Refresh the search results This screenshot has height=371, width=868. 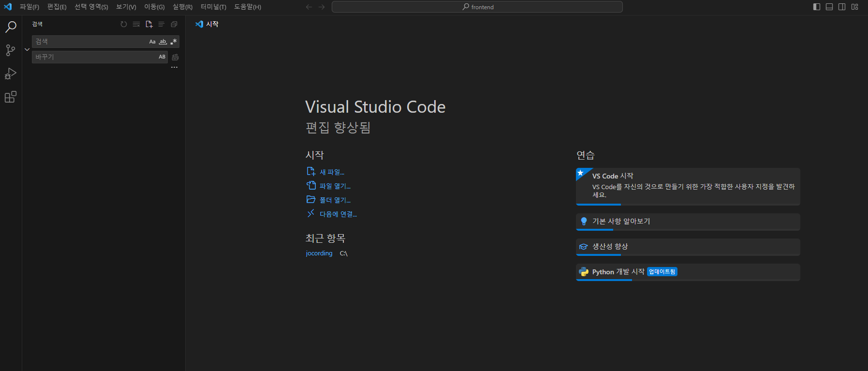(x=124, y=24)
